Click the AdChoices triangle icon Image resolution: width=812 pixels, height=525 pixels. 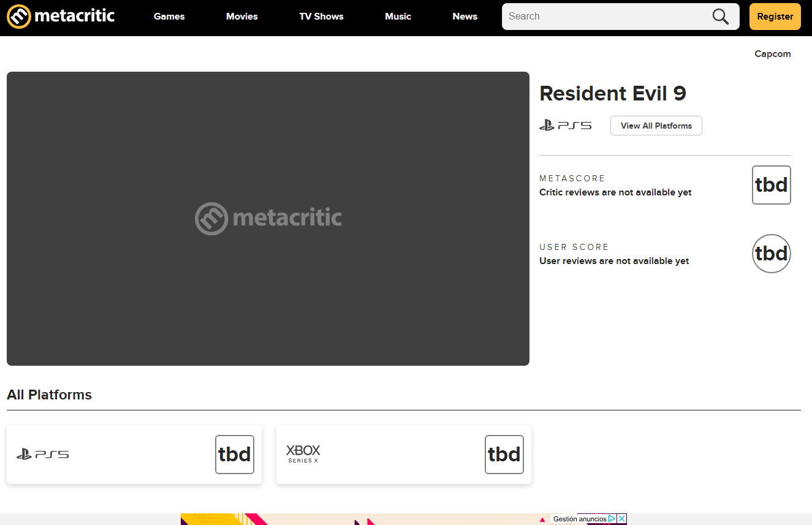[x=612, y=519]
